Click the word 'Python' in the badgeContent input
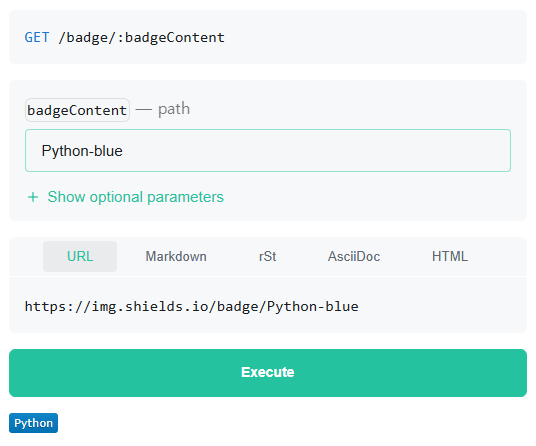 coord(65,151)
